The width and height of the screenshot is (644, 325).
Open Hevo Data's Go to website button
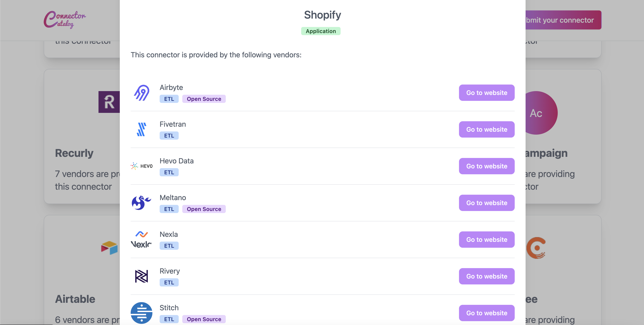pyautogui.click(x=486, y=166)
